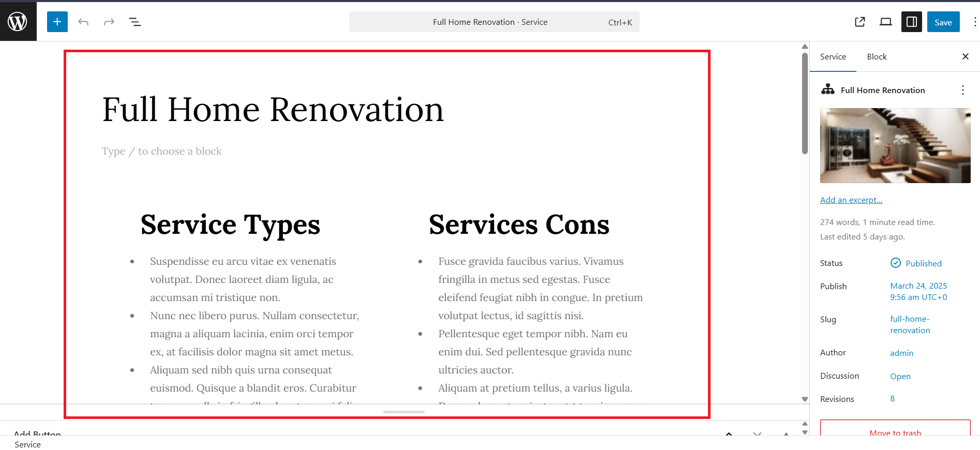Toggle the settings sidebar panel
Screen dimensions: 980x450
911,22
